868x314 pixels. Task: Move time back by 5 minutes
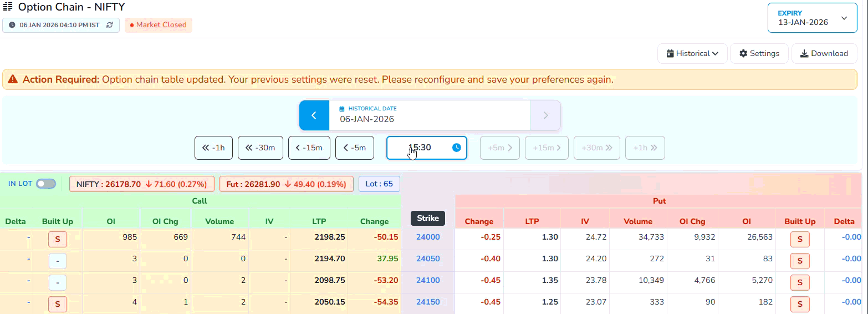tap(355, 148)
